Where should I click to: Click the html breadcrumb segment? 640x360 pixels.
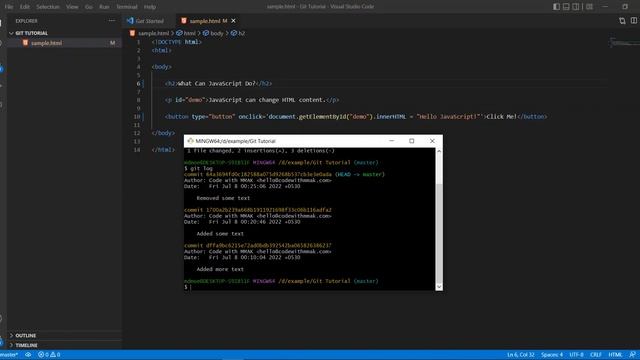186,33
